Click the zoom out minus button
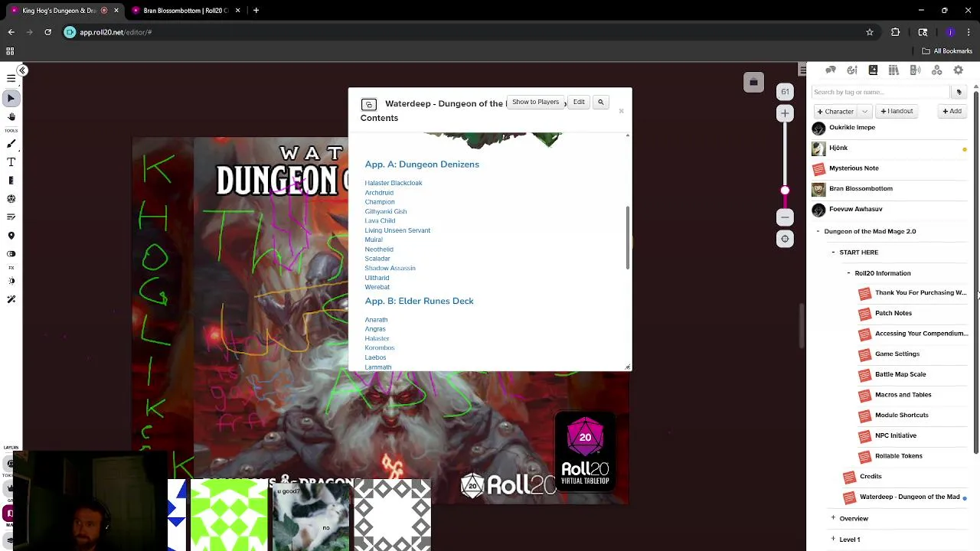This screenshot has height=551, width=980. pyautogui.click(x=785, y=217)
